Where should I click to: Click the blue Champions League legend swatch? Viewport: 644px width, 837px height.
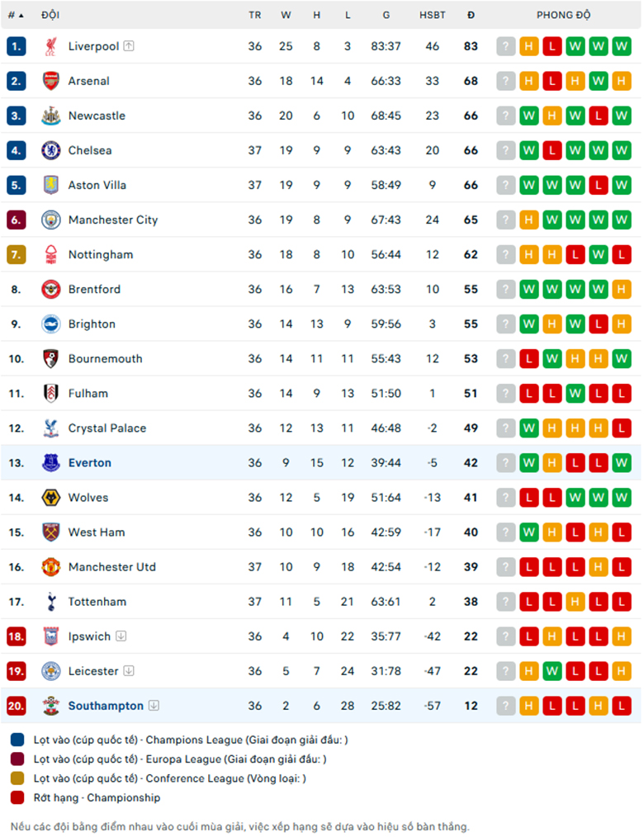click(x=17, y=740)
